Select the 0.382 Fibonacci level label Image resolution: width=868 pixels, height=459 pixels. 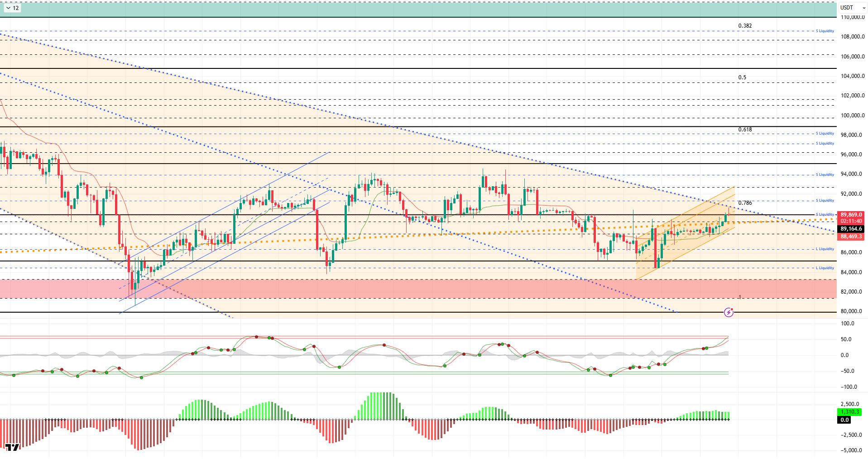point(745,26)
